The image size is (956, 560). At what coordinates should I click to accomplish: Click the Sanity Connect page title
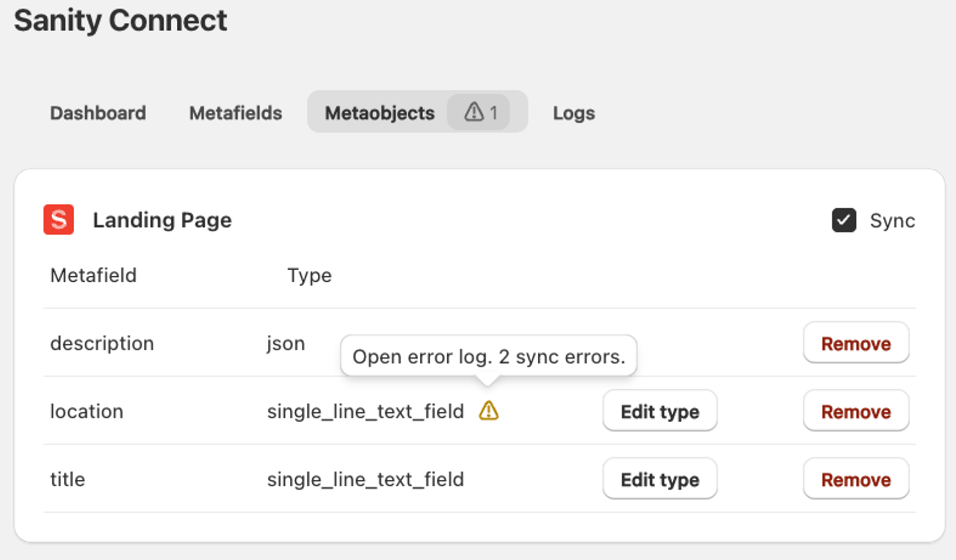point(120,21)
